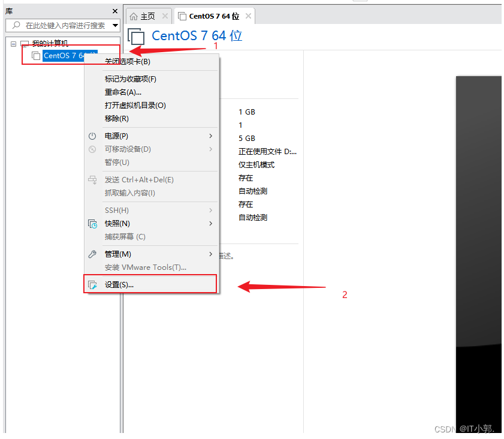Close the Home (主页) tab
The height and width of the screenshot is (439, 504).
point(165,16)
